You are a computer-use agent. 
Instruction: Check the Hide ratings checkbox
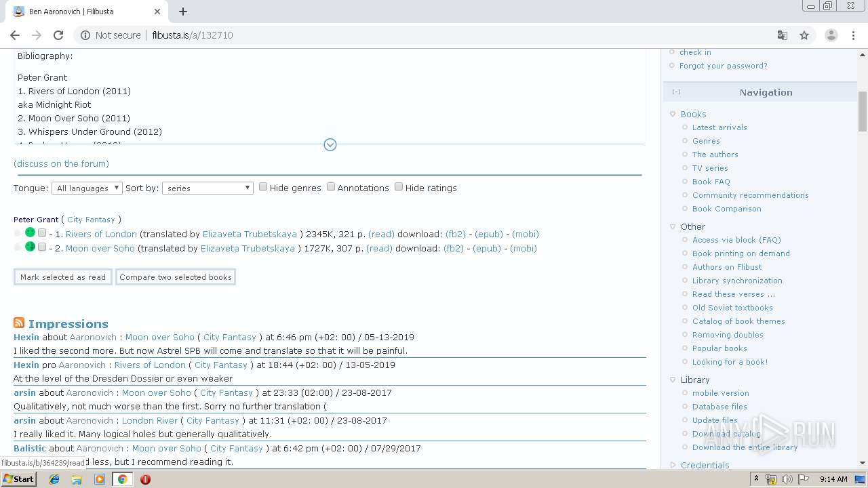399,187
